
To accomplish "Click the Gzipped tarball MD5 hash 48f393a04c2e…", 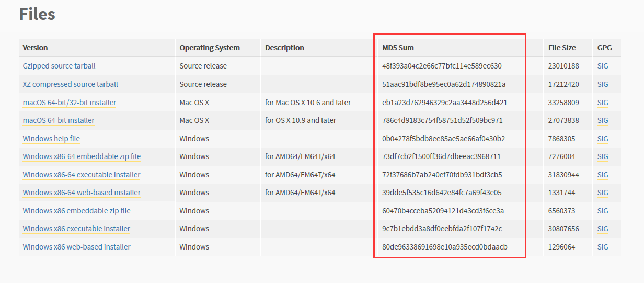I will coord(442,66).
